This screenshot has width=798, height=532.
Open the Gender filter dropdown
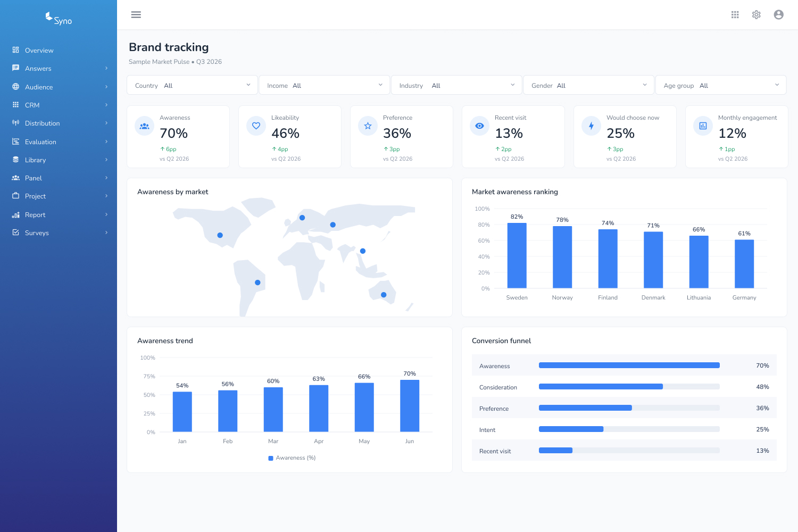pos(588,85)
